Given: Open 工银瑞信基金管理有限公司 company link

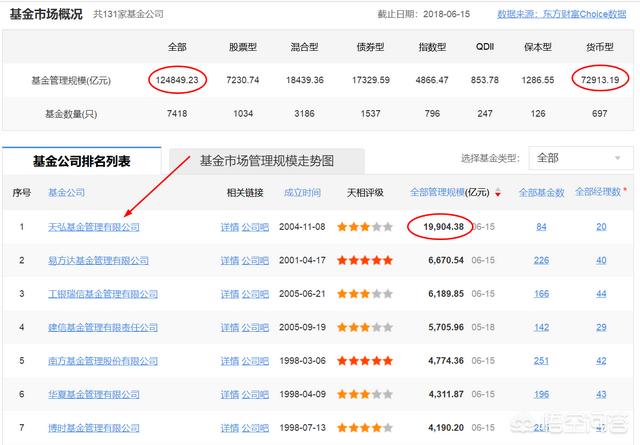Looking at the screenshot, I should coord(103,294).
